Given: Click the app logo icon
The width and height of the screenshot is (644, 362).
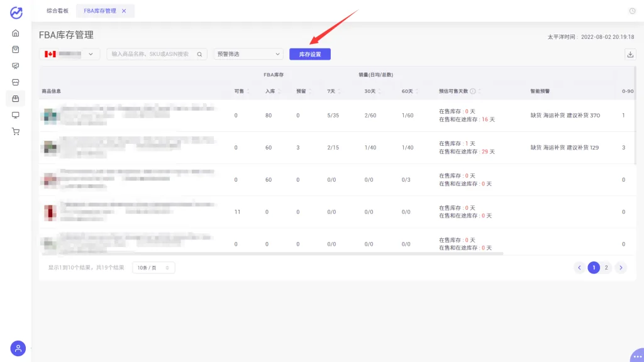Looking at the screenshot, I should (16, 13).
